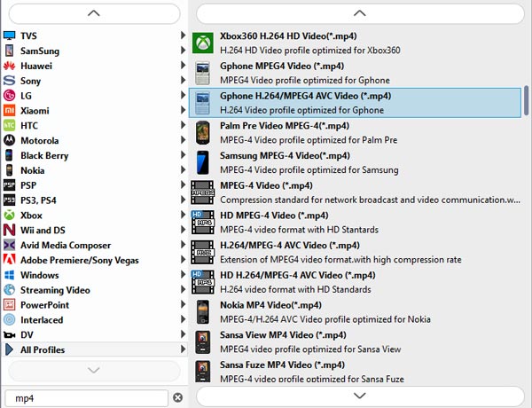Click the Sansa View MP4 player icon
The height and width of the screenshot is (408, 532).
click(x=202, y=341)
